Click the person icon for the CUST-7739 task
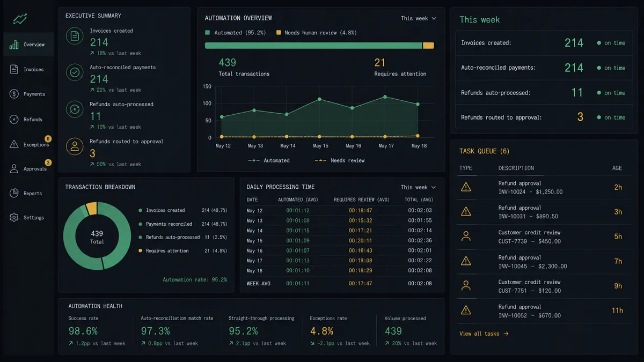 (466, 237)
